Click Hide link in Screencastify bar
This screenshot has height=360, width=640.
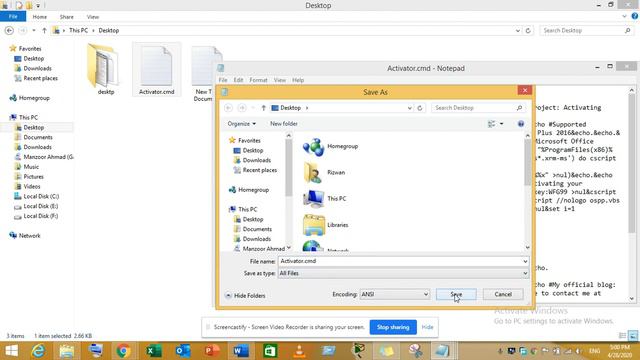tap(427, 327)
